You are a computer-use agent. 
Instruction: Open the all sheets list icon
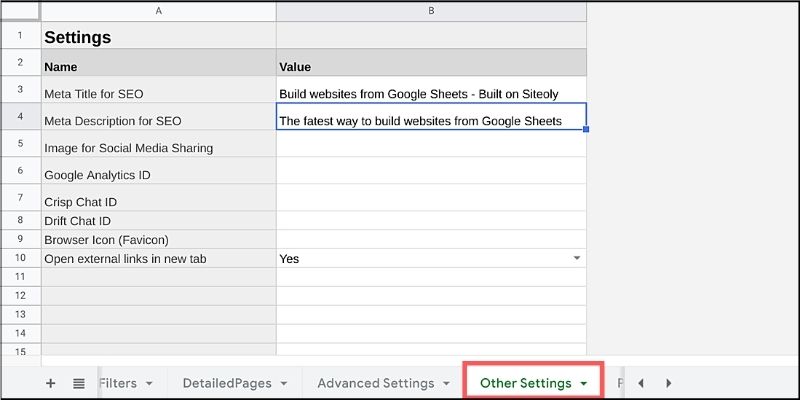click(x=79, y=383)
